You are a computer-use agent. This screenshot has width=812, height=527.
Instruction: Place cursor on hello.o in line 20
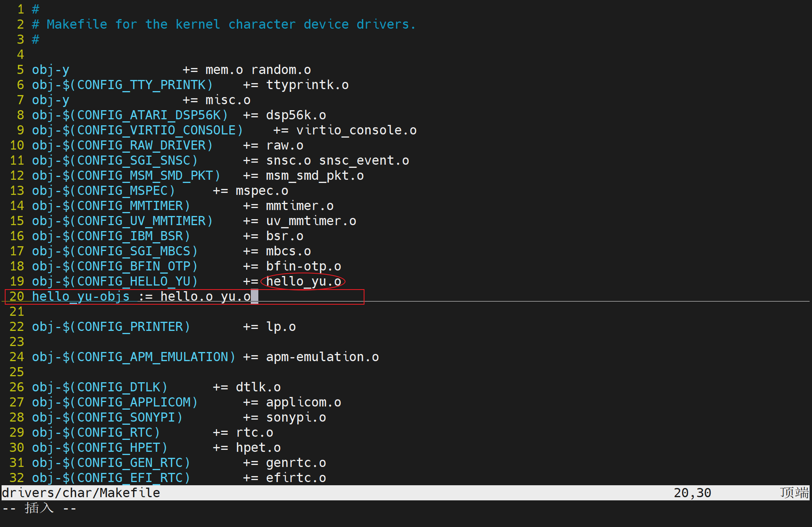186,296
